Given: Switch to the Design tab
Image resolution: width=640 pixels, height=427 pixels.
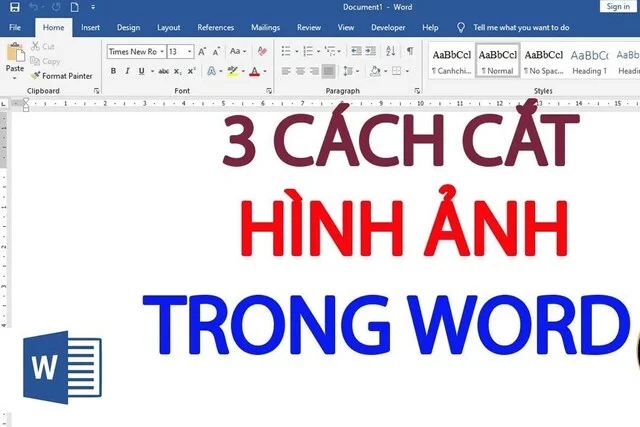Looking at the screenshot, I should 128,28.
